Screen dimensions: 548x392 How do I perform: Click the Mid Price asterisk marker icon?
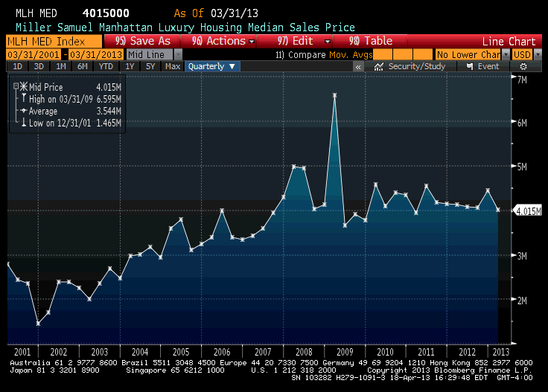(x=23, y=87)
